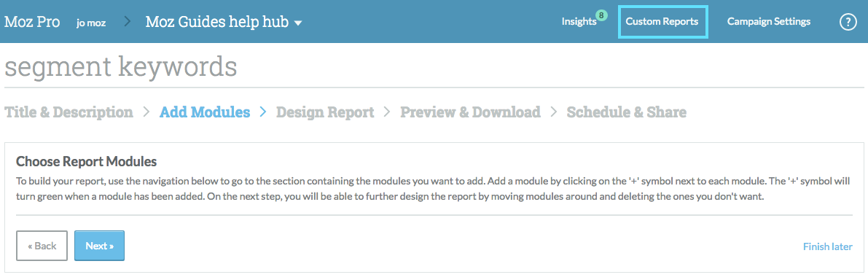Open Campaign Settings
Image resolution: width=868 pixels, height=280 pixels.
click(769, 22)
